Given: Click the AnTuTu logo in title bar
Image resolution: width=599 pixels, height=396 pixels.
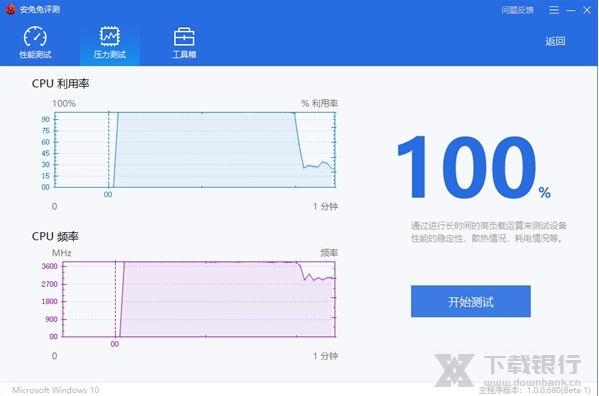Looking at the screenshot, I should (x=10, y=9).
